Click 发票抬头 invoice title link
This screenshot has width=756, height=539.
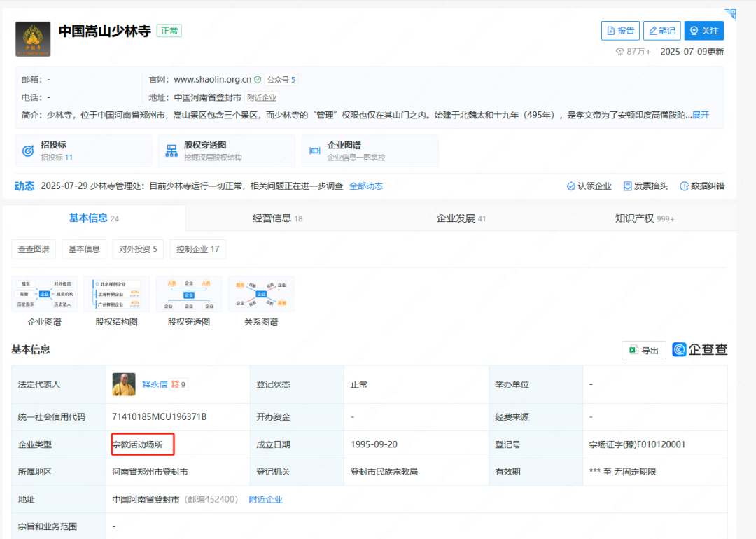(645, 186)
